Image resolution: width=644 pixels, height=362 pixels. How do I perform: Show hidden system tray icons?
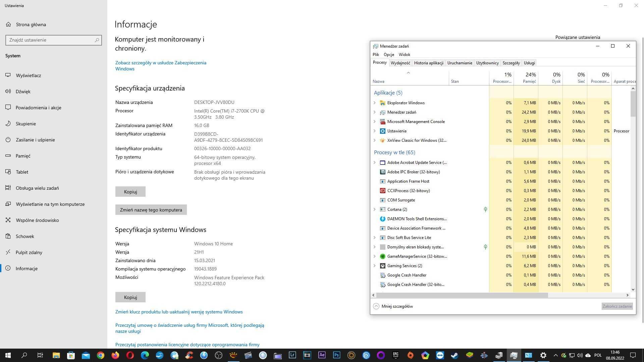click(x=555, y=355)
